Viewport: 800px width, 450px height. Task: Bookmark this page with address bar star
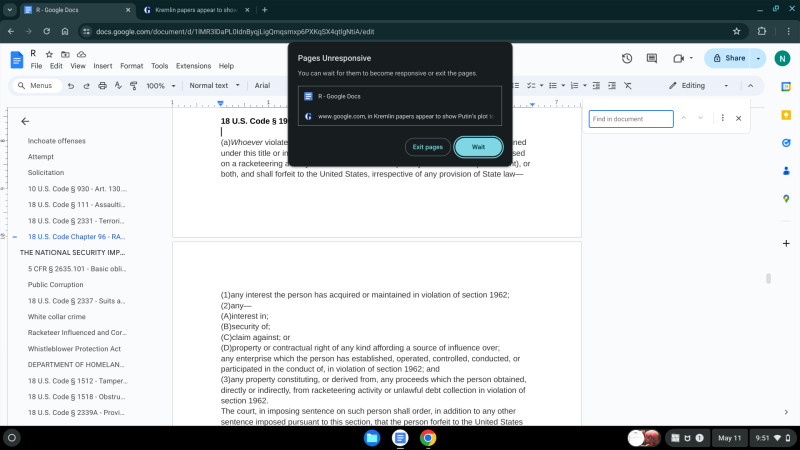[x=737, y=31]
